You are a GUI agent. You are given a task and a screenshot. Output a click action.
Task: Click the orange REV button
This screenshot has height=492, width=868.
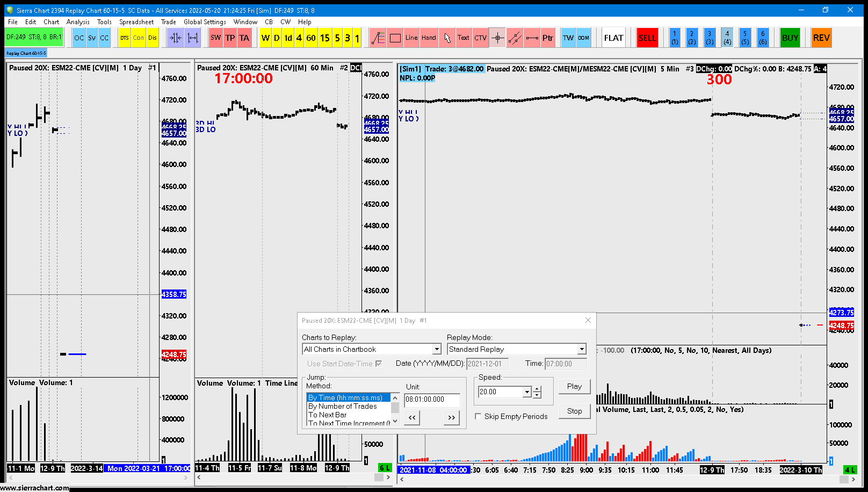pos(821,38)
